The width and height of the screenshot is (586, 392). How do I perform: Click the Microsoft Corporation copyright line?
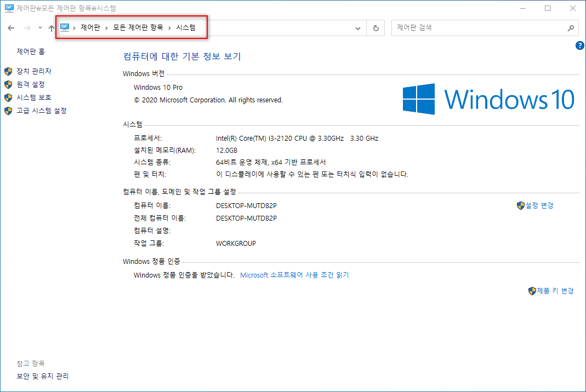(208, 100)
